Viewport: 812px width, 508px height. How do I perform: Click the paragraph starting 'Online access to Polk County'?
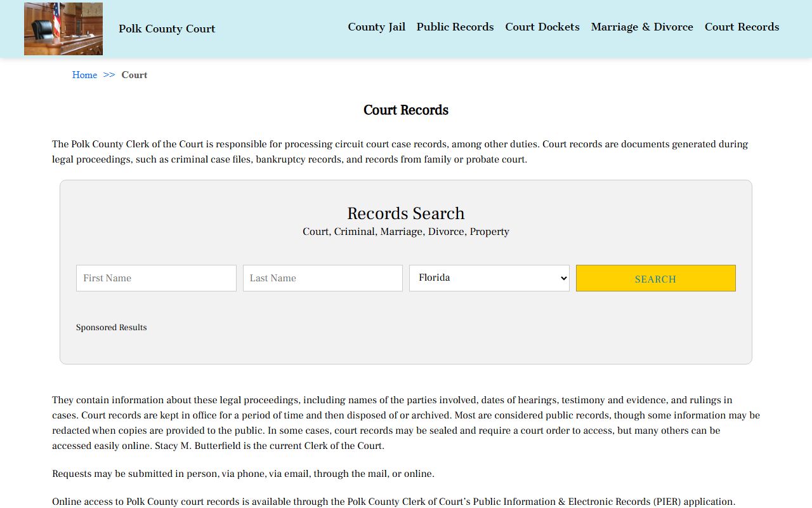pos(394,502)
